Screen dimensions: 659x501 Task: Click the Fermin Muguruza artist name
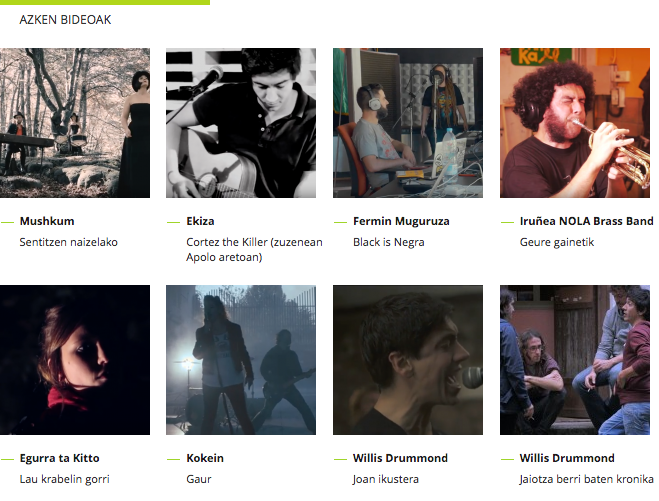[x=401, y=221]
